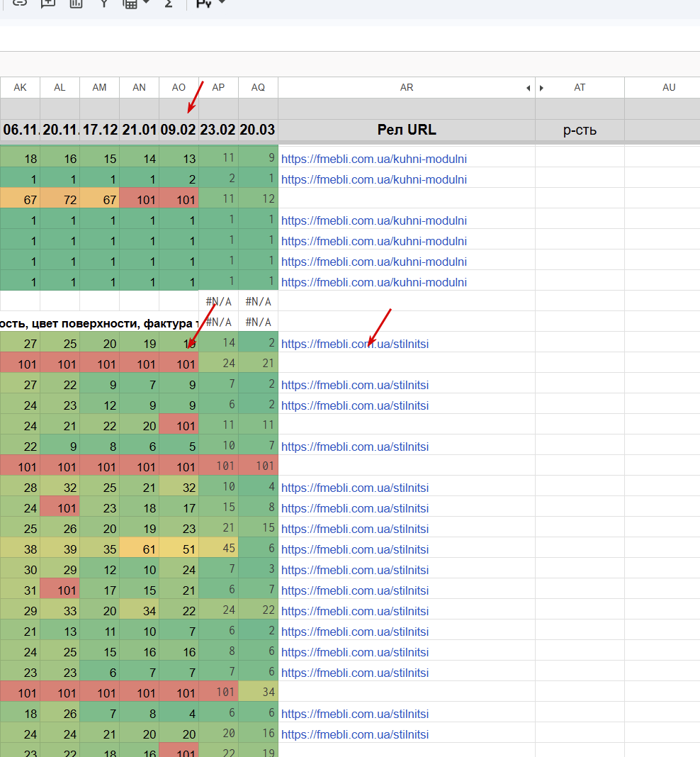Open stilnitsi link in row with 22 9 8 6 5

(x=354, y=447)
